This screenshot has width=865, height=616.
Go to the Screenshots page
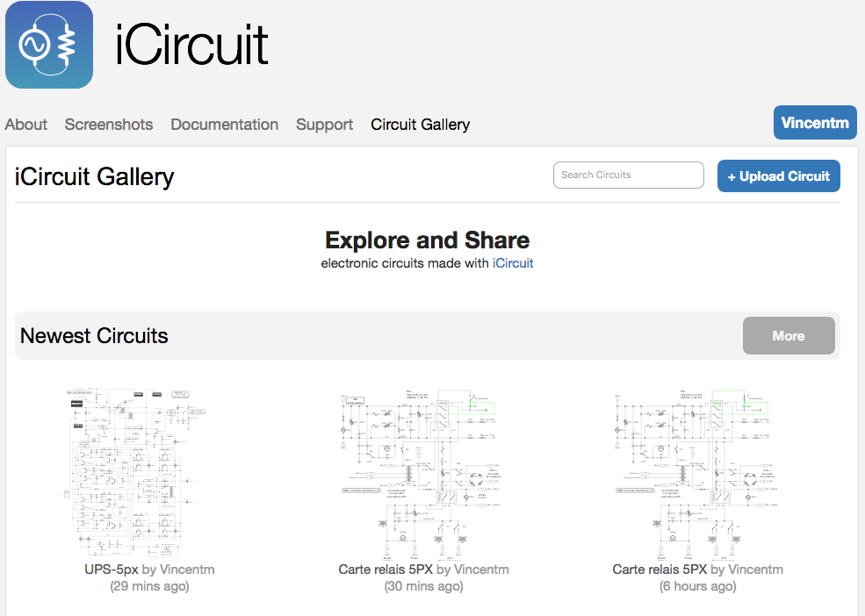(109, 125)
